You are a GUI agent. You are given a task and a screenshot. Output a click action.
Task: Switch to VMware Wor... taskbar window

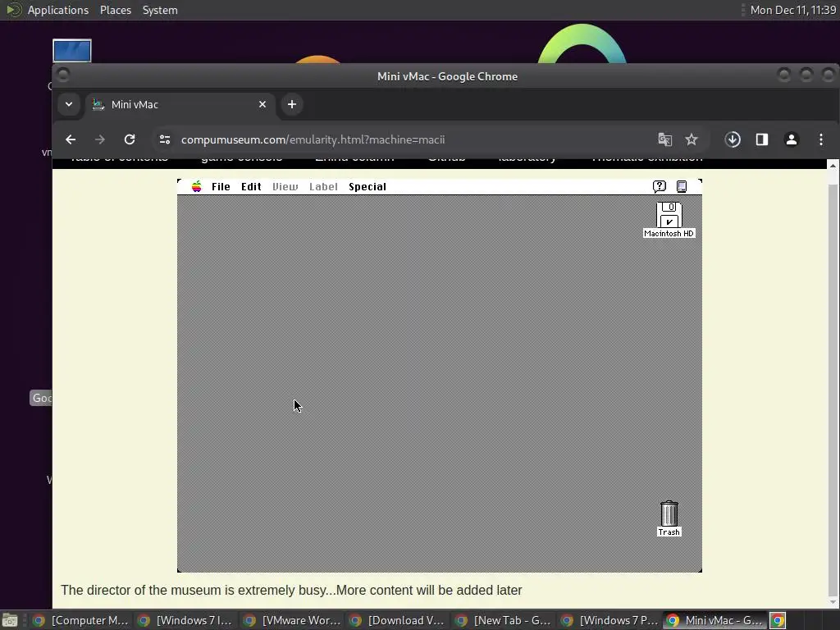point(291,620)
